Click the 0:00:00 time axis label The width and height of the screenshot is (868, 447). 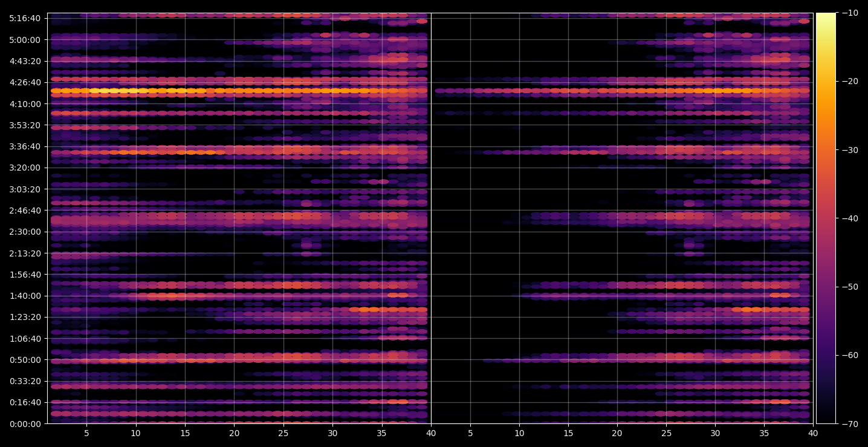tap(25, 424)
